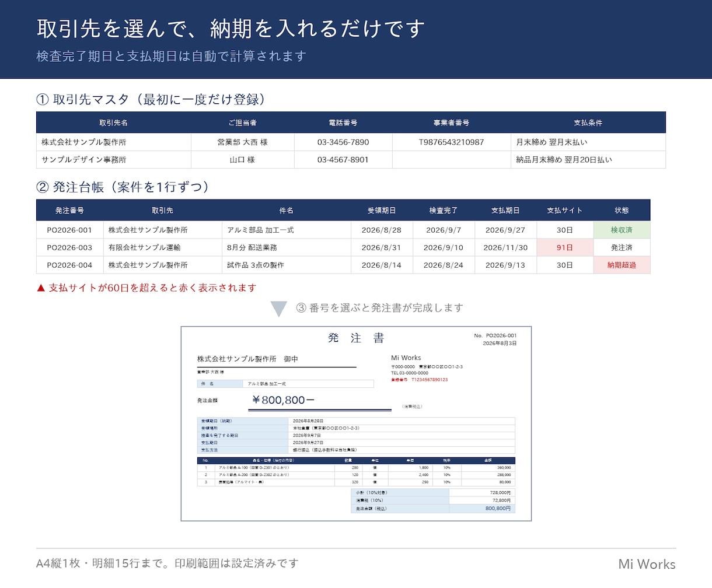Click the Mi Works footer label
Screen dimensions: 712x588
[x=647, y=564]
